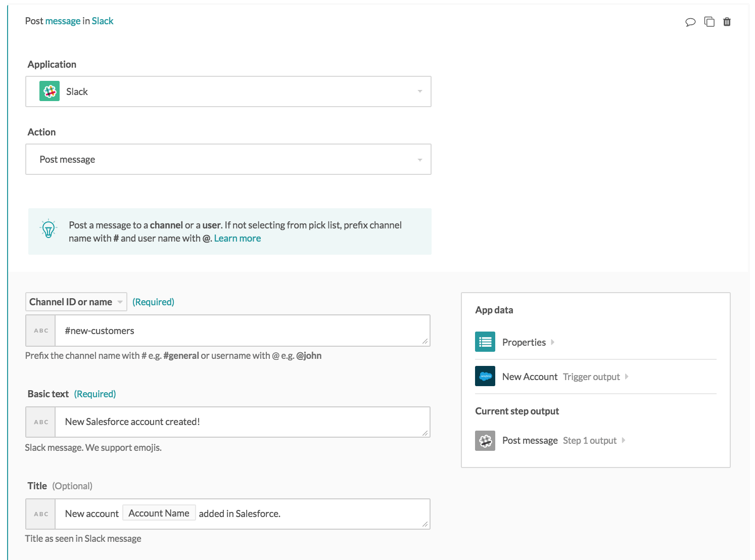The height and width of the screenshot is (560, 755).
Task: Expand Post message Step 1 output
Action: point(563,440)
